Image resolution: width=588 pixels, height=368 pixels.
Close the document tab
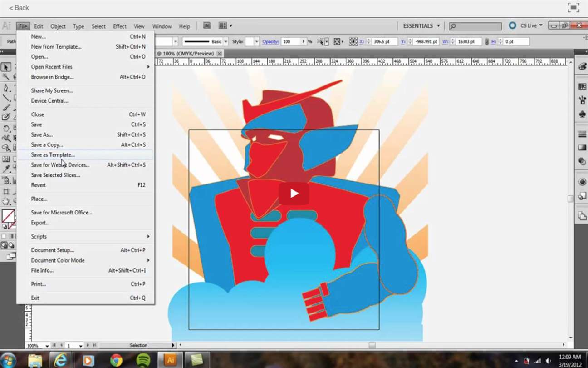[219, 53]
